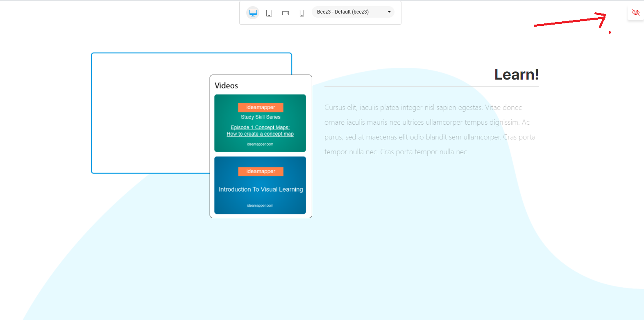644x320 pixels.
Task: Switch to tablet portrait preview
Action: tap(269, 13)
